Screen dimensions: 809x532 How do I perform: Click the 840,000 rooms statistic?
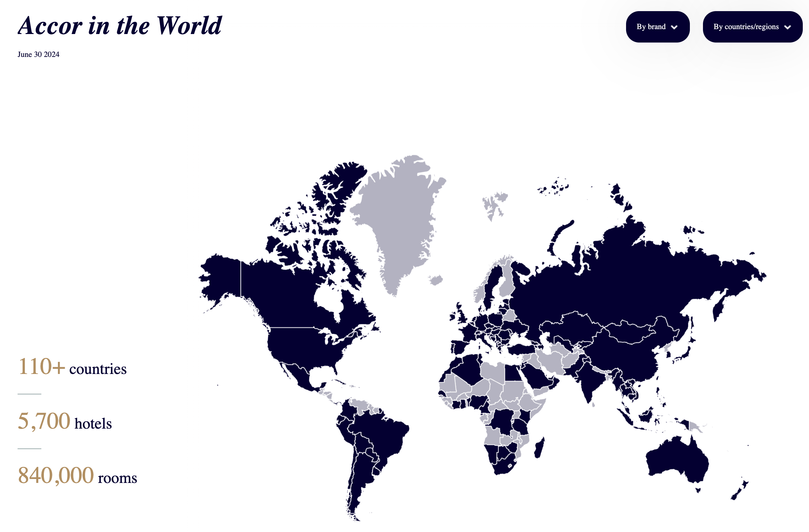pos(77,476)
